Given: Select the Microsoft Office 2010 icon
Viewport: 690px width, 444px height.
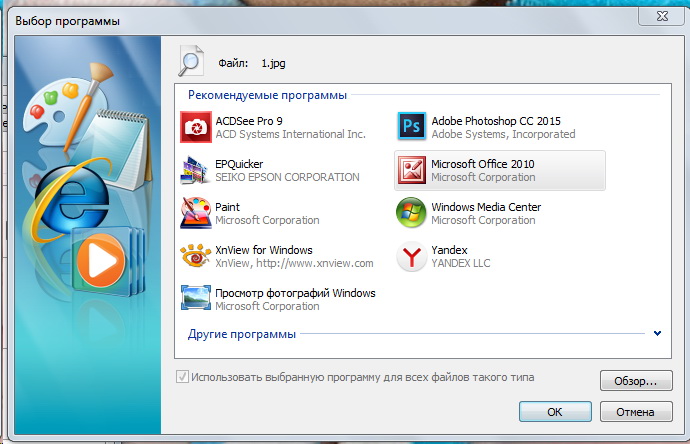Looking at the screenshot, I should click(411, 170).
